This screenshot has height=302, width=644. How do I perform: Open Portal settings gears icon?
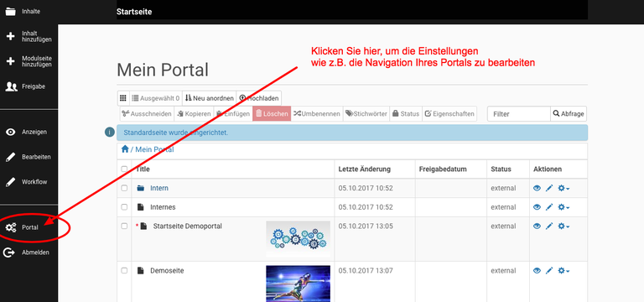click(11, 227)
